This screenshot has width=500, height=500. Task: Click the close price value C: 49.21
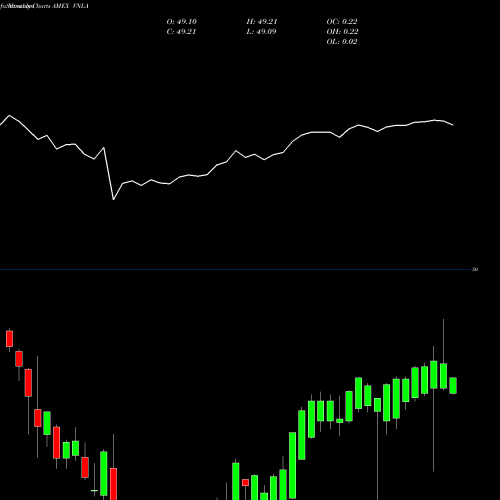181,32
